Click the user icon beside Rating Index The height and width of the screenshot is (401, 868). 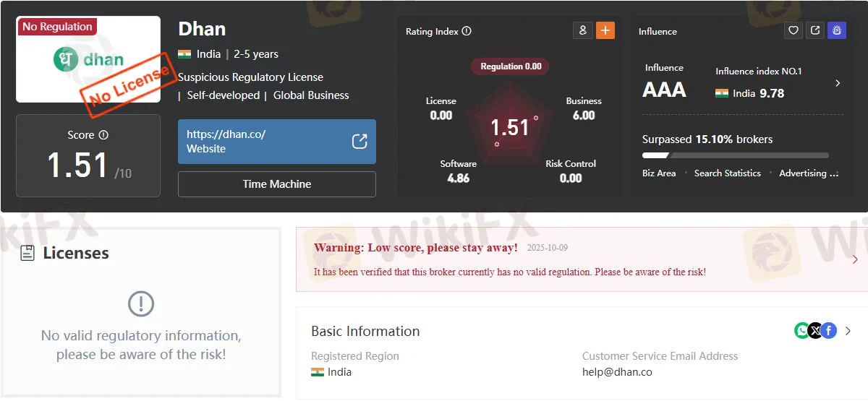[582, 30]
